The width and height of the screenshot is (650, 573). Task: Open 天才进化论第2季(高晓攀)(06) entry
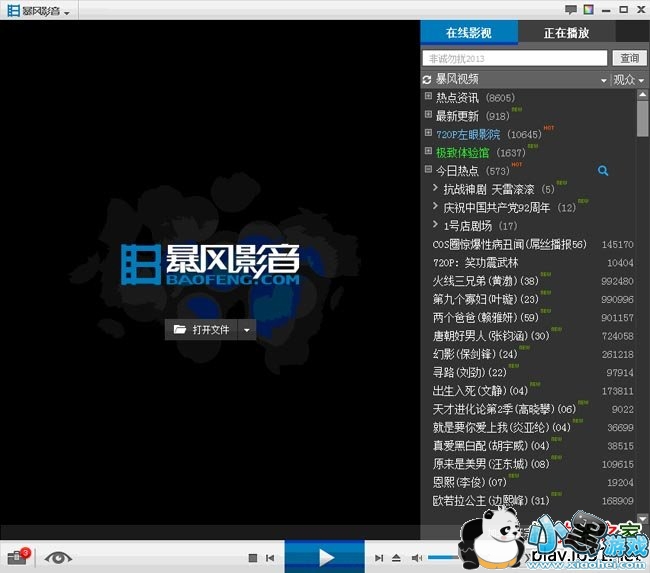pyautogui.click(x=532, y=409)
